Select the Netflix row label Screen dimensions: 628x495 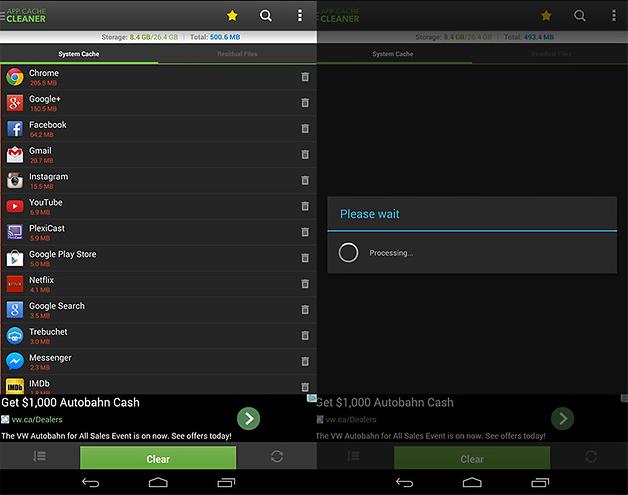tap(41, 280)
